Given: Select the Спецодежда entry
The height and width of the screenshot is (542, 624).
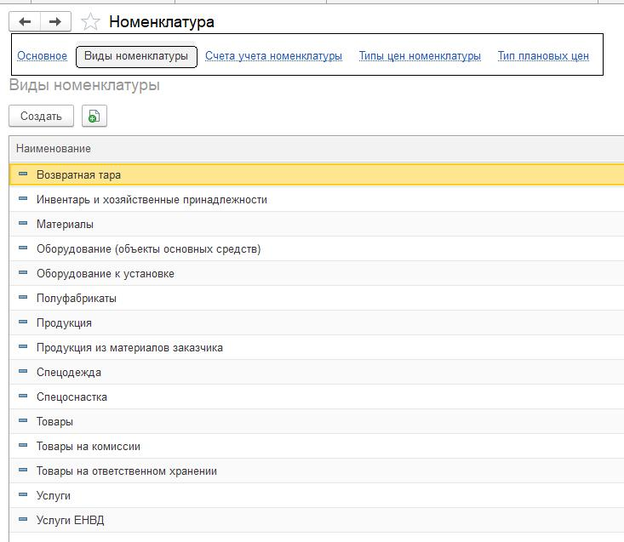Looking at the screenshot, I should point(68,372).
